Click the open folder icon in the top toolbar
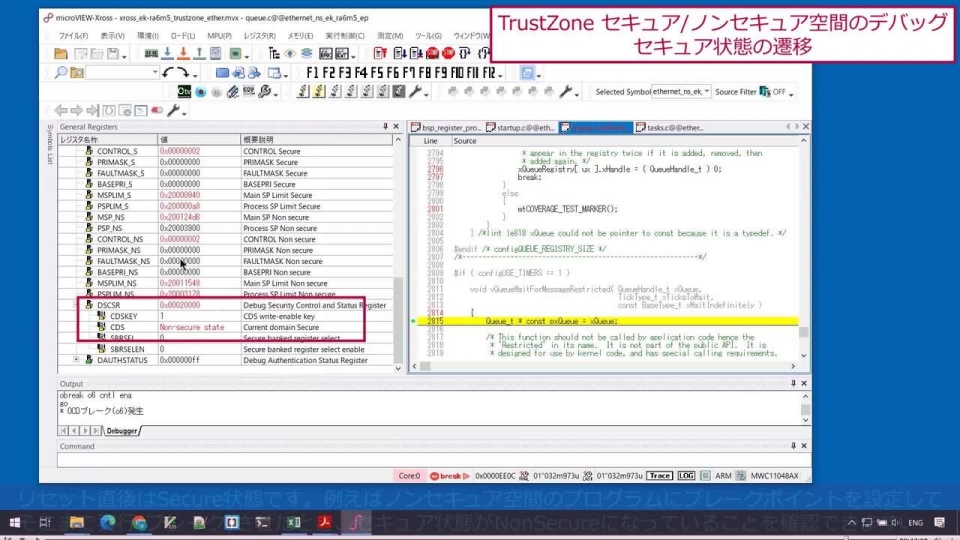 point(61,54)
